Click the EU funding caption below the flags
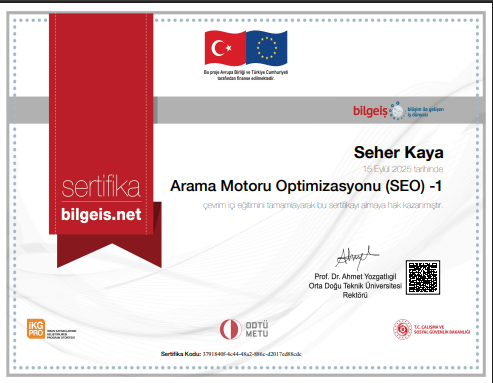Viewport: 493px width, 383px height. [x=246, y=75]
